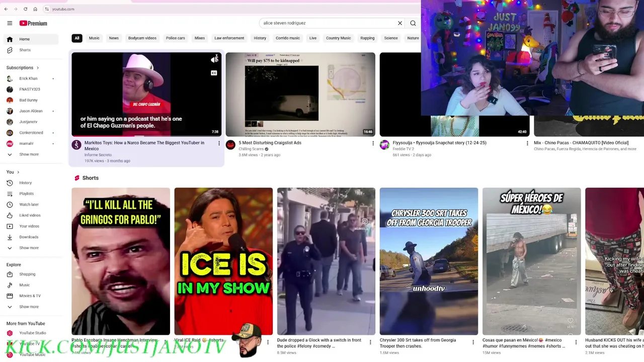Open more options for Flyysoulja video

coord(527,144)
